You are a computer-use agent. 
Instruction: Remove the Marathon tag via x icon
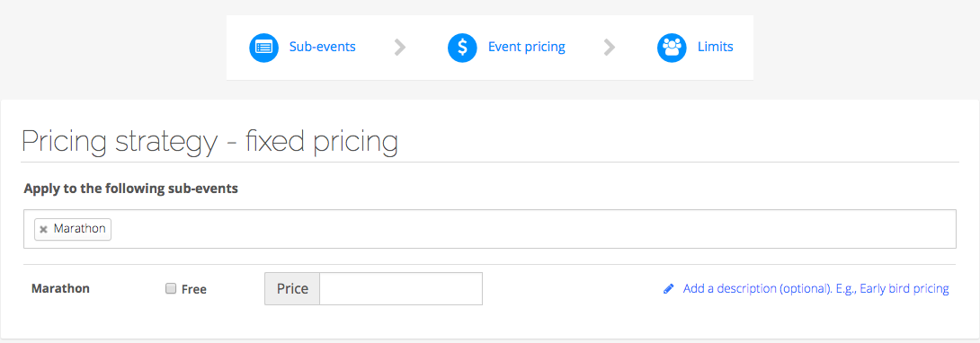point(43,230)
